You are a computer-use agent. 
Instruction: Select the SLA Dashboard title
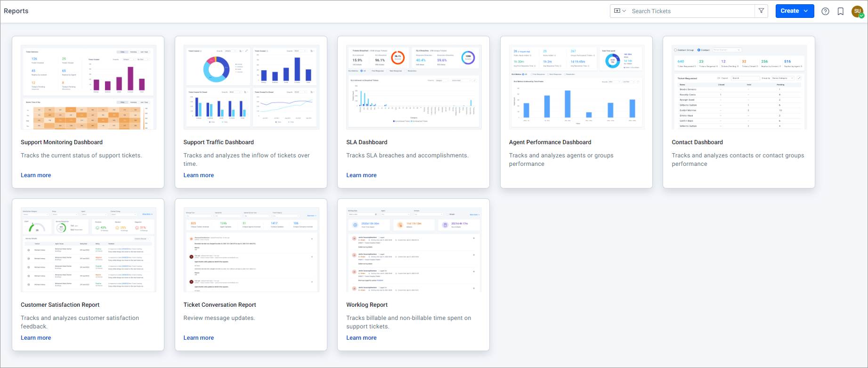pyautogui.click(x=367, y=142)
